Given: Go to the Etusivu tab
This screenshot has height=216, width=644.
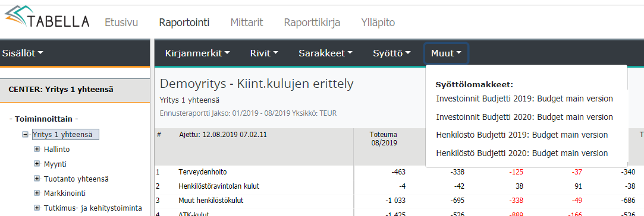Looking at the screenshot, I should tap(121, 23).
